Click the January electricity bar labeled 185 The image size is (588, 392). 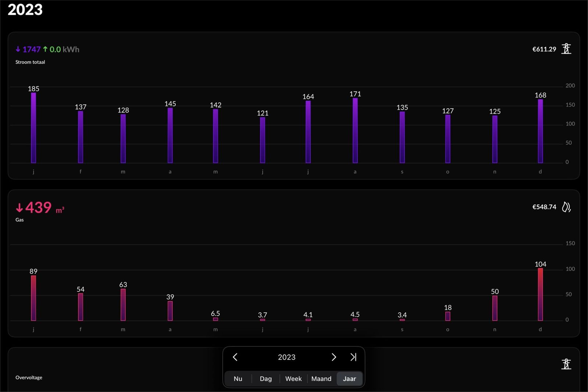33,128
